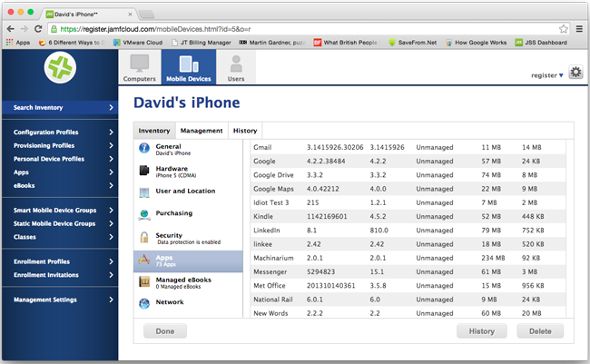
Task: Open SaveFrom.Net bookmark
Action: point(412,43)
